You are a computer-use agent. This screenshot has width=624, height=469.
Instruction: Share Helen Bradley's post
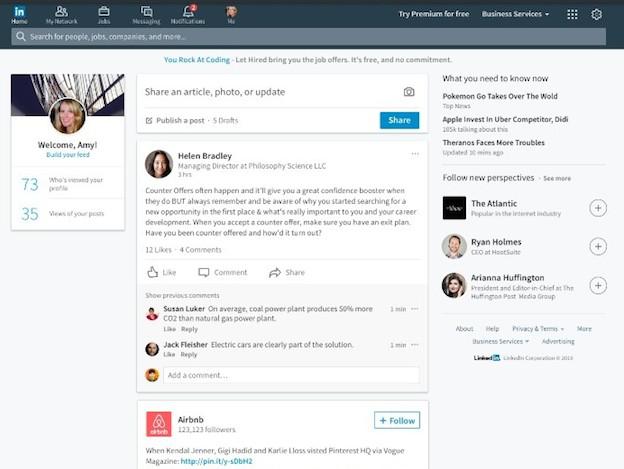(x=287, y=272)
